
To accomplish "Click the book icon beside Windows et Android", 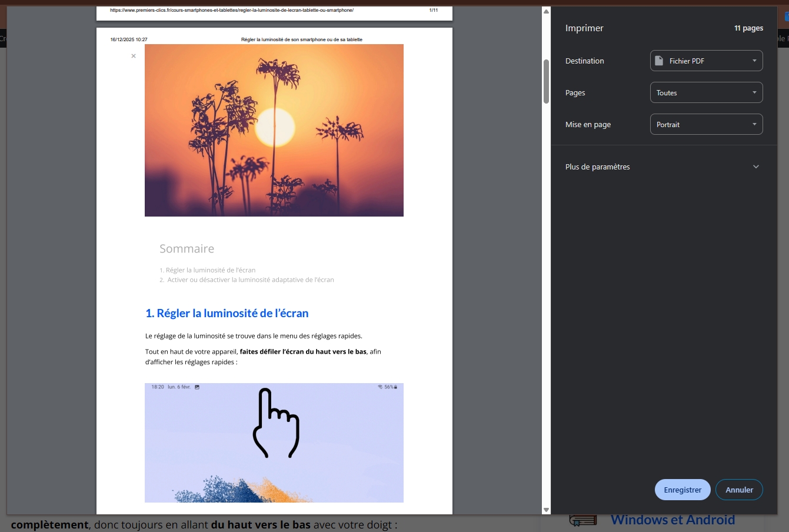I will click(582, 521).
